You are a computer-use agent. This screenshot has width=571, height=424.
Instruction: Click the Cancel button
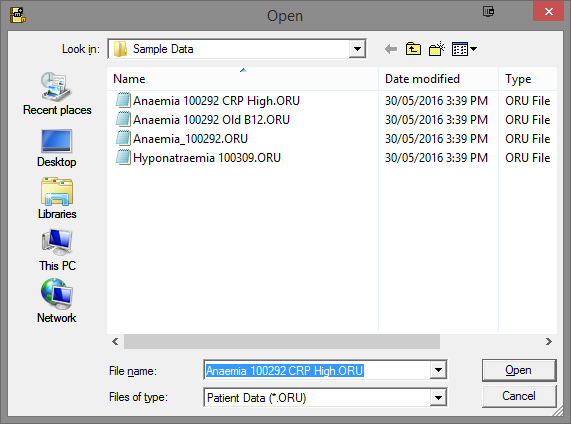coord(519,396)
